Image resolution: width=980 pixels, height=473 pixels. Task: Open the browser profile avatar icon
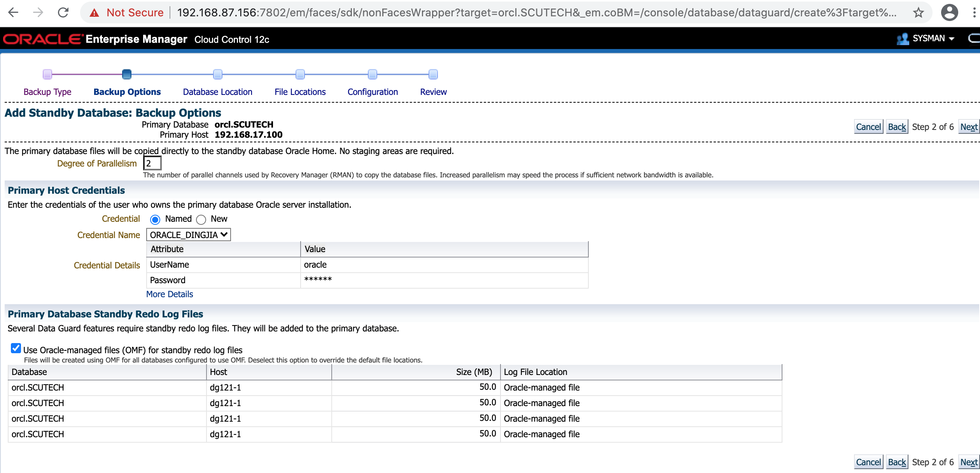click(x=949, y=12)
